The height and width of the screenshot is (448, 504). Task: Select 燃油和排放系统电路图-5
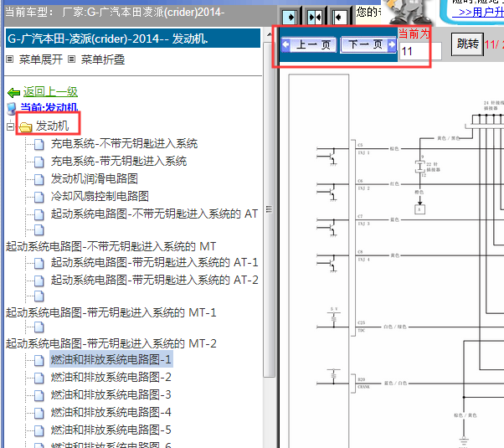(111, 430)
